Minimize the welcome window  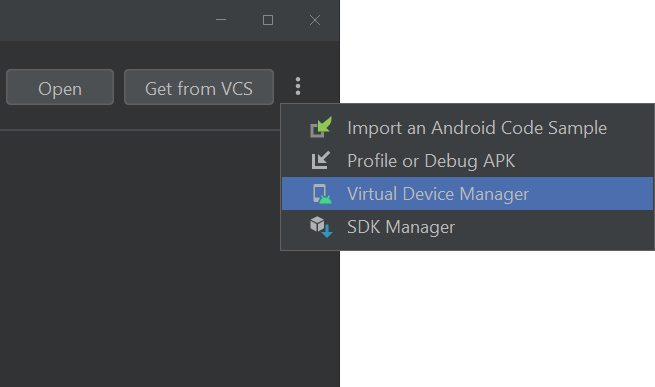pos(221,20)
